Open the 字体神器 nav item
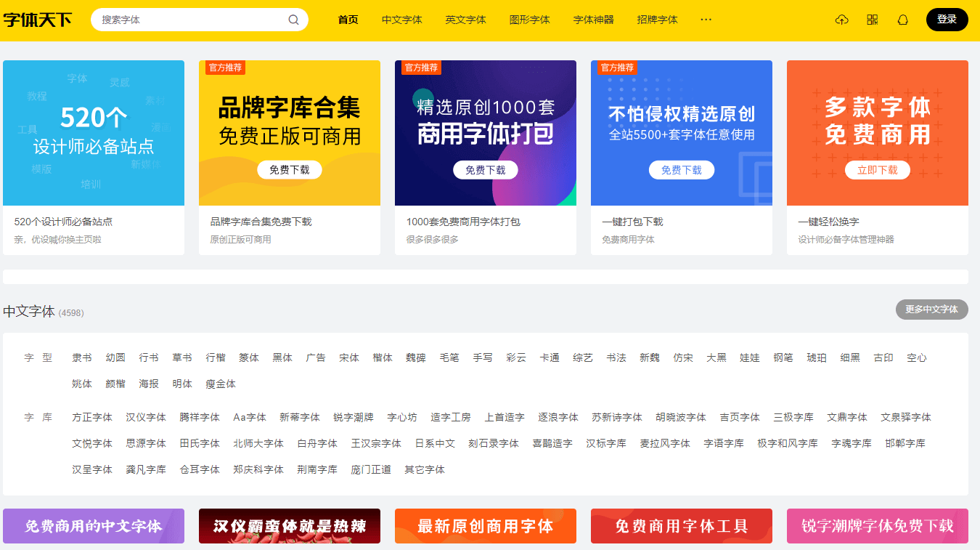The height and width of the screenshot is (550, 980). coord(593,20)
